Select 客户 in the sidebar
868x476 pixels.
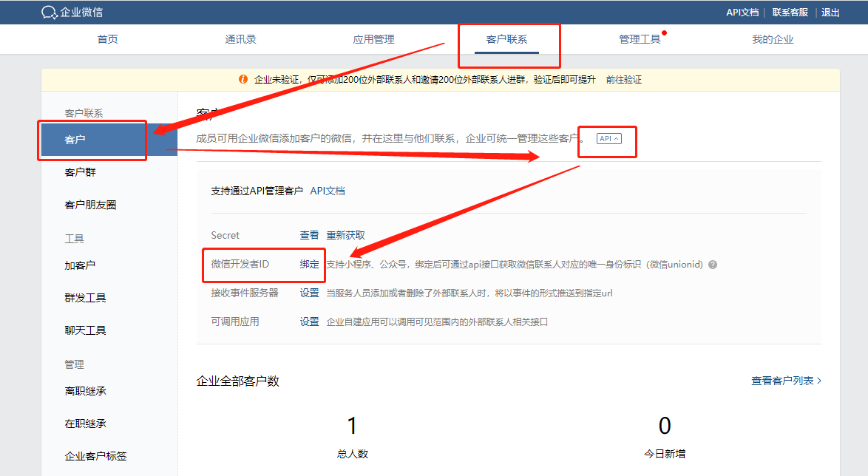point(109,140)
